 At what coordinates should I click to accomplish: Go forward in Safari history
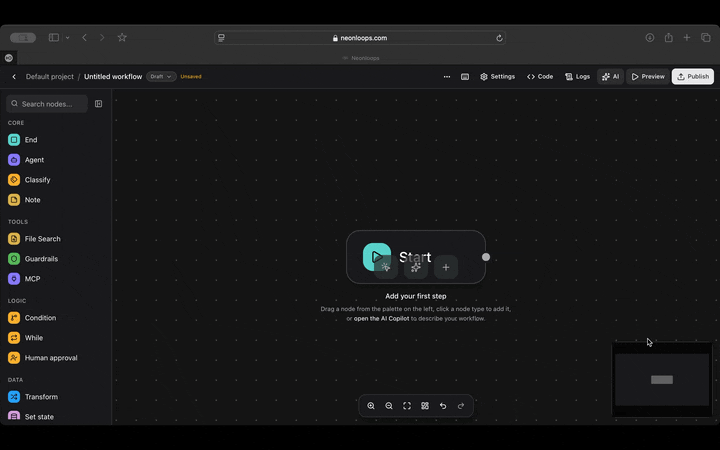(102, 38)
